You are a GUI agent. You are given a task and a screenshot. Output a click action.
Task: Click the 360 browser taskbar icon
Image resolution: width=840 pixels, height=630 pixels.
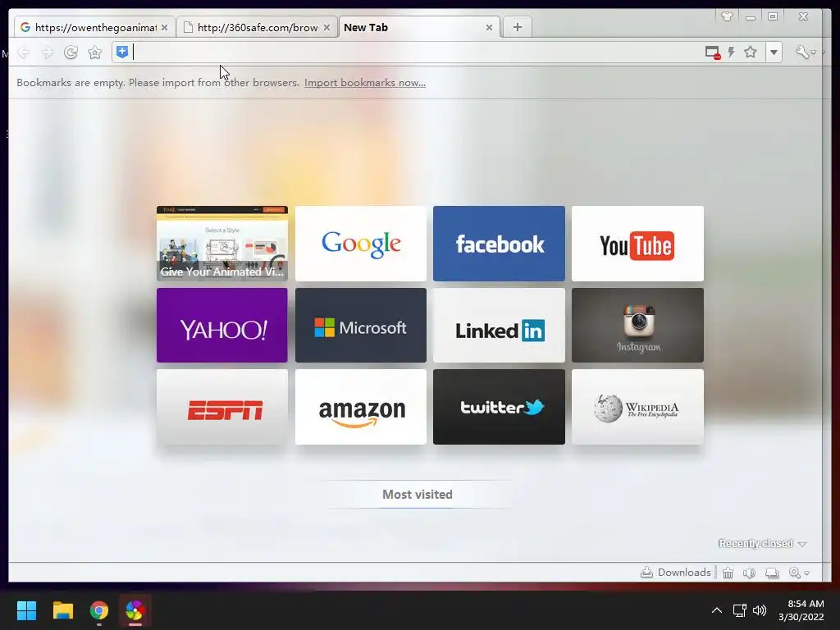135,610
